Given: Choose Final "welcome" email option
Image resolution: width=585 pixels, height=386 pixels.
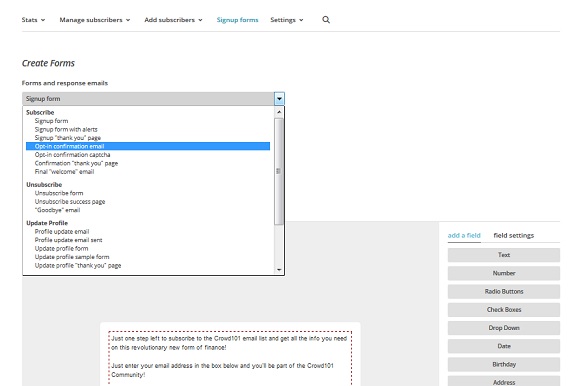Looking at the screenshot, I should (64, 172).
